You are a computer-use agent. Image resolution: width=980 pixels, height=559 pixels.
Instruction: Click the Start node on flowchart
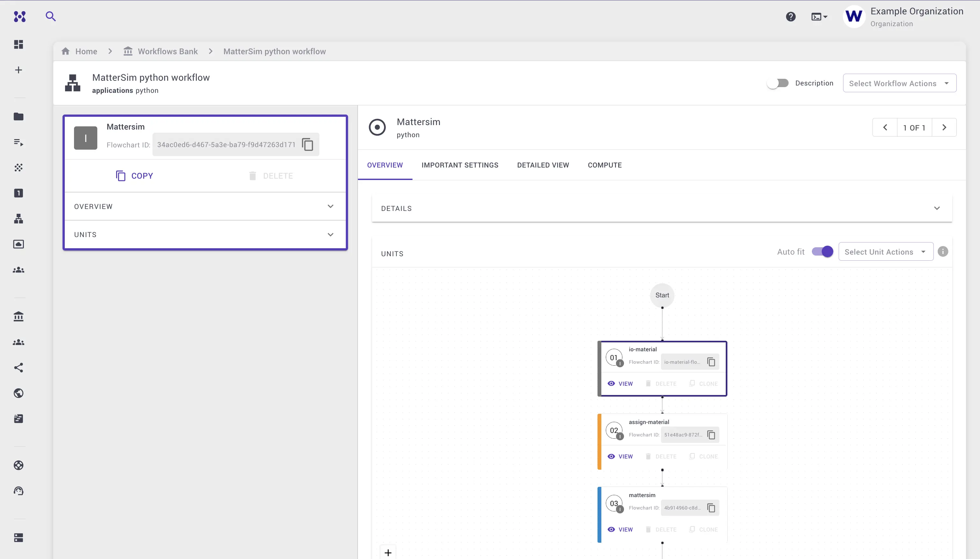(662, 295)
